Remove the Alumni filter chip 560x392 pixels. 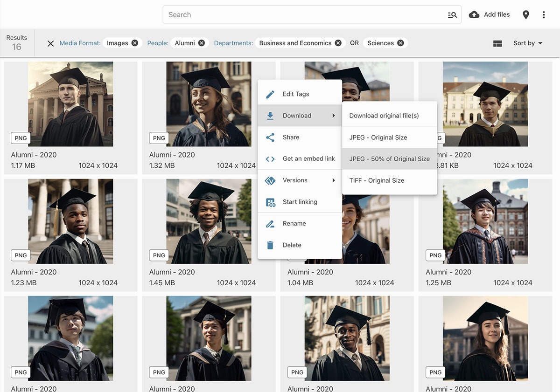pyautogui.click(x=202, y=43)
